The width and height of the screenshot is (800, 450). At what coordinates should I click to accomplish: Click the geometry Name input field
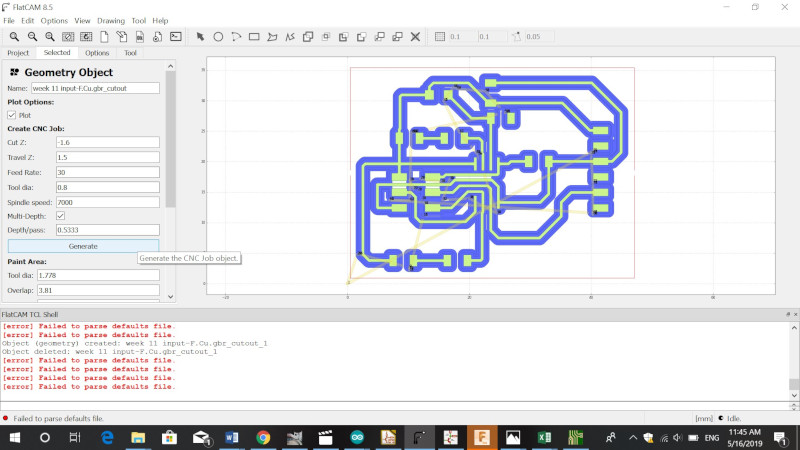(x=95, y=88)
